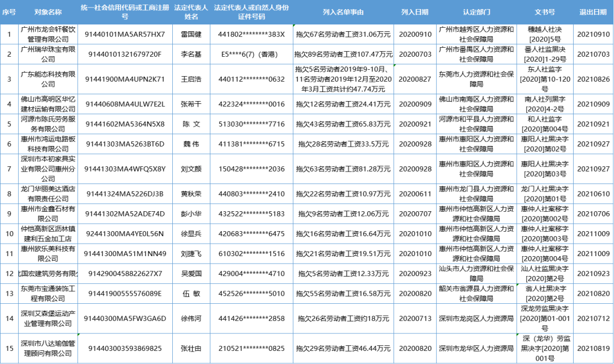614x364 pixels.
Task: Click listing date 20200827
Action: (414, 79)
